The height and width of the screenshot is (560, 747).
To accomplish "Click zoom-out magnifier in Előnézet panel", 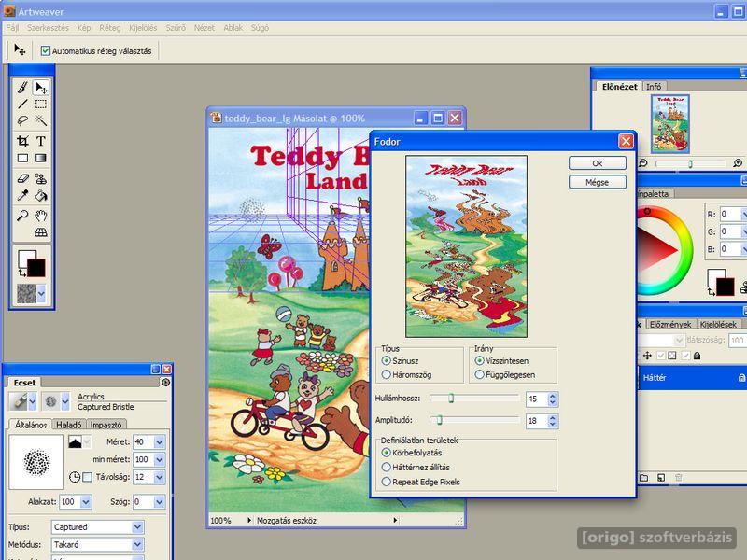I will [643, 163].
